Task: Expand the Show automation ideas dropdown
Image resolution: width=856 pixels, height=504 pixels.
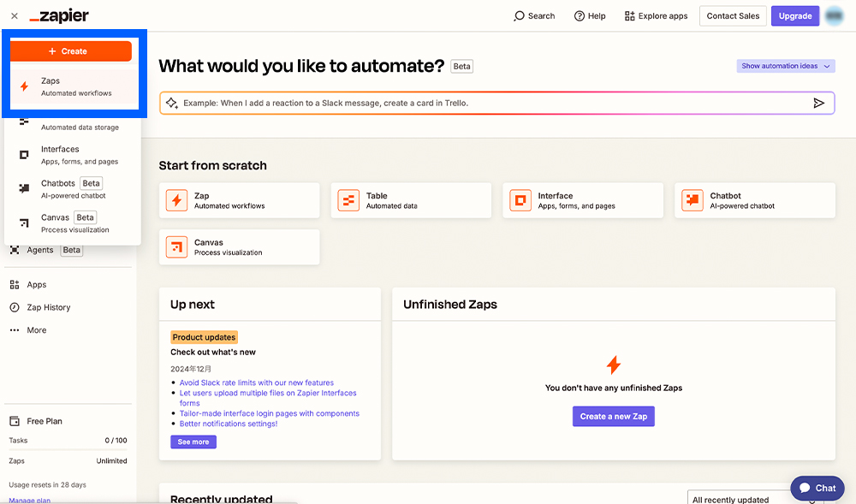Action: coord(786,66)
